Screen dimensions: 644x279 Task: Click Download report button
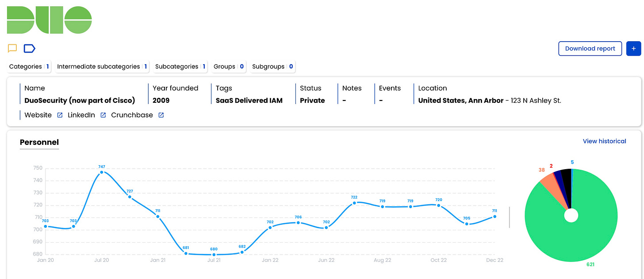coord(590,49)
